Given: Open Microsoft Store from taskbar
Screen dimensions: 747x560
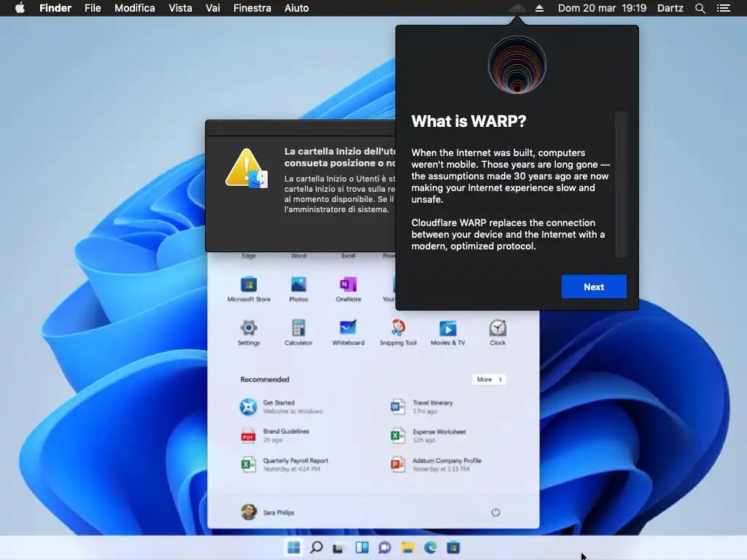Looking at the screenshot, I should pos(453,548).
